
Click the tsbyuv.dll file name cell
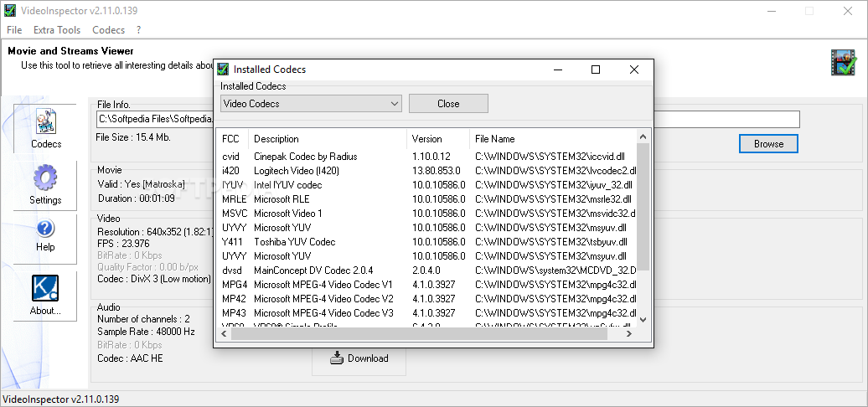(550, 242)
